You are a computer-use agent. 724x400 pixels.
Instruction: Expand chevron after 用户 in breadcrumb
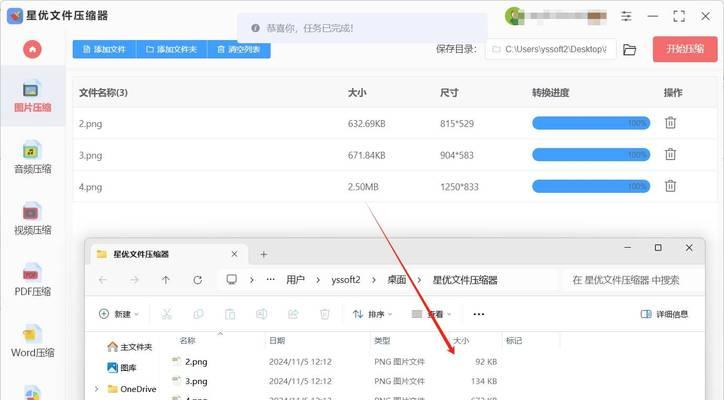click(x=318, y=280)
